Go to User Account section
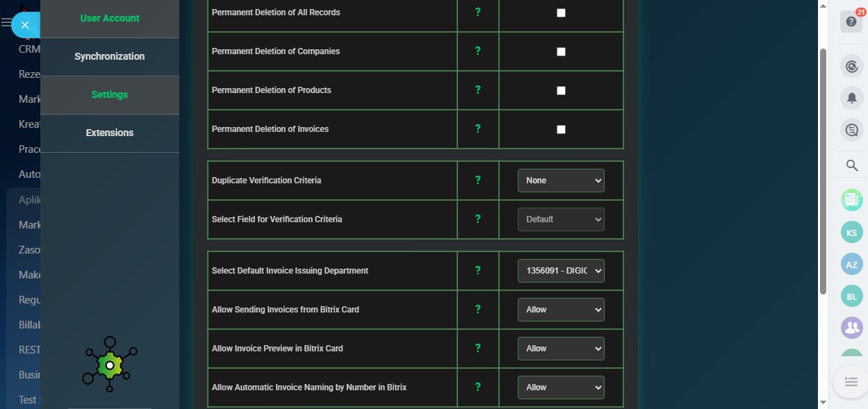The width and height of the screenshot is (868, 409). pos(110,18)
